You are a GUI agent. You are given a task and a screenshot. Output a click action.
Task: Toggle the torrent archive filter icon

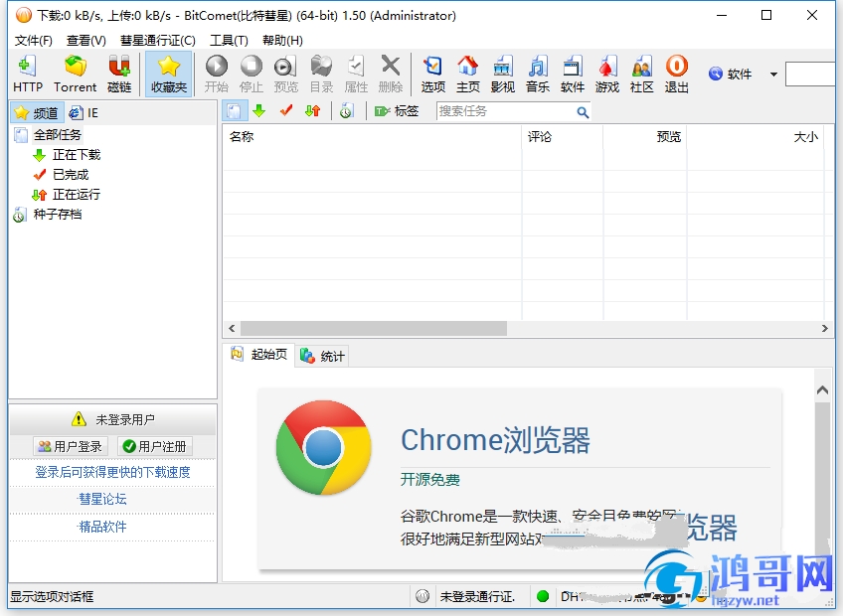(x=347, y=111)
